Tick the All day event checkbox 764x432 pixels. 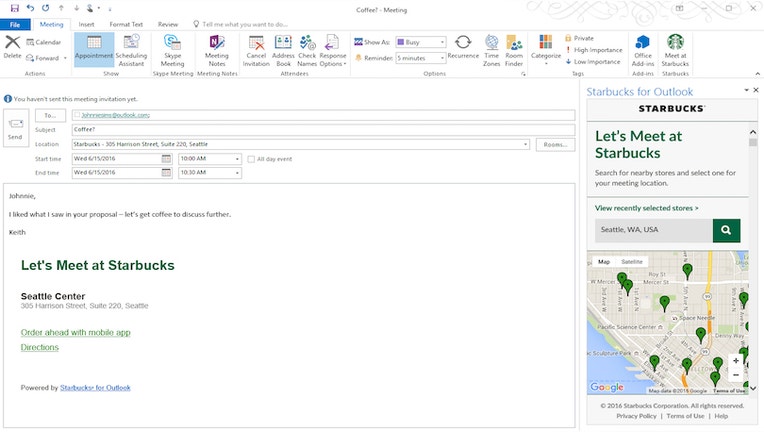(x=251, y=159)
